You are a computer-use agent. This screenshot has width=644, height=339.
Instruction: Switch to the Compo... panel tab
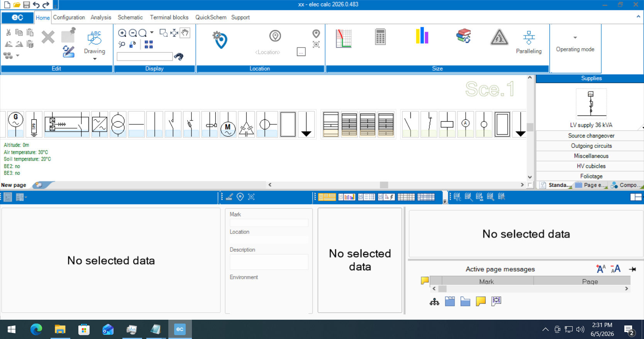627,185
